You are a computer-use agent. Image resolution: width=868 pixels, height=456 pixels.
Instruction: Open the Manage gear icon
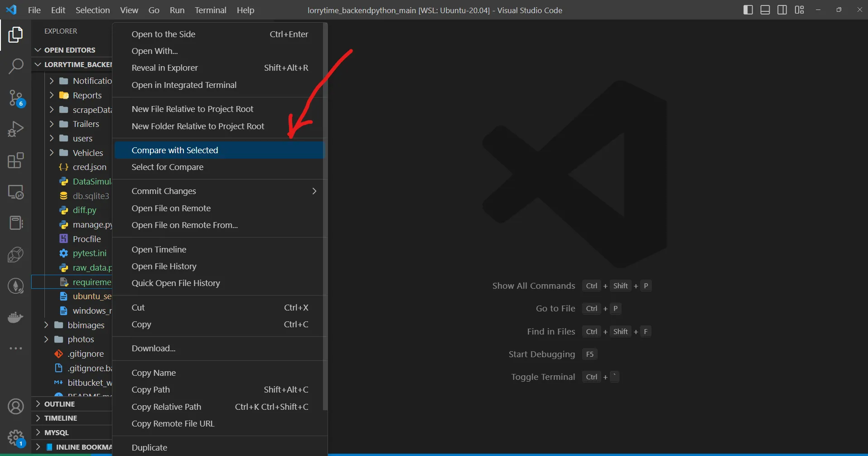[16, 439]
